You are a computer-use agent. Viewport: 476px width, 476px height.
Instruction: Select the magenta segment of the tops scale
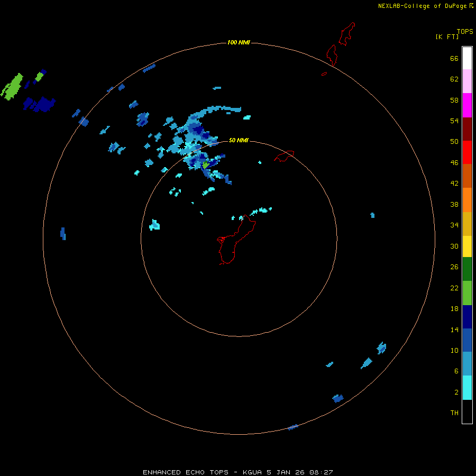(467, 105)
